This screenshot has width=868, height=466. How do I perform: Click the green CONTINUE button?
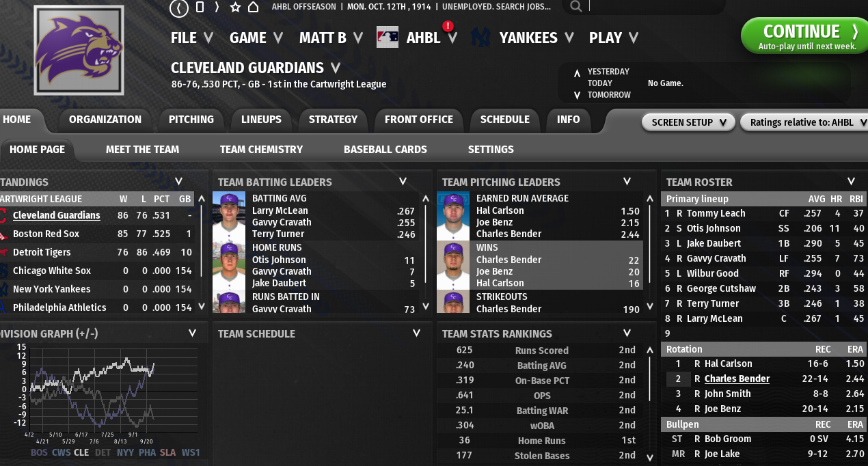[x=804, y=36]
